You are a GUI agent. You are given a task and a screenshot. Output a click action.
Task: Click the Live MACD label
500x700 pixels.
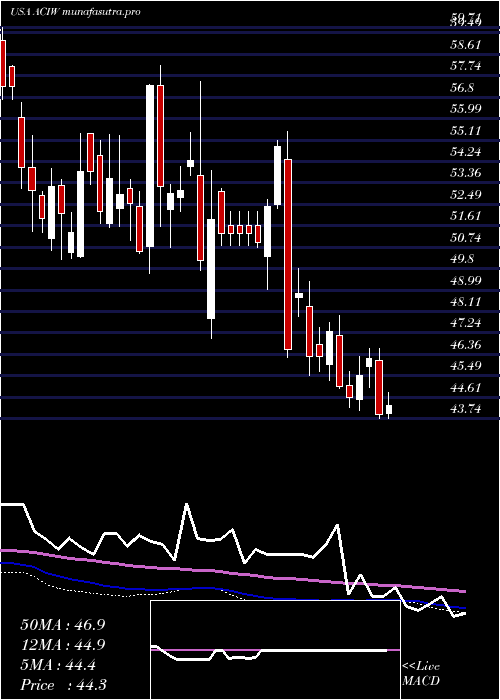point(421,674)
